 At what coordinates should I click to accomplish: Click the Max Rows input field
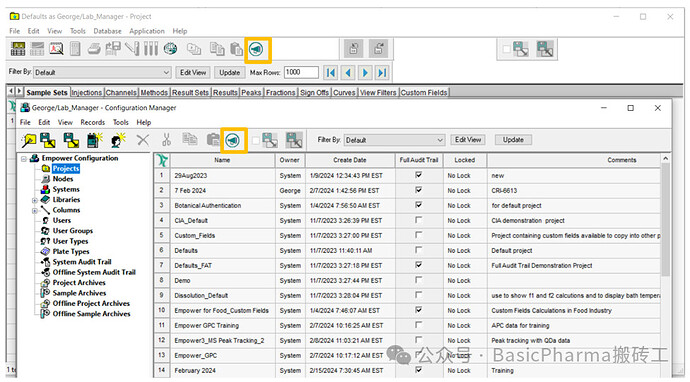click(301, 73)
